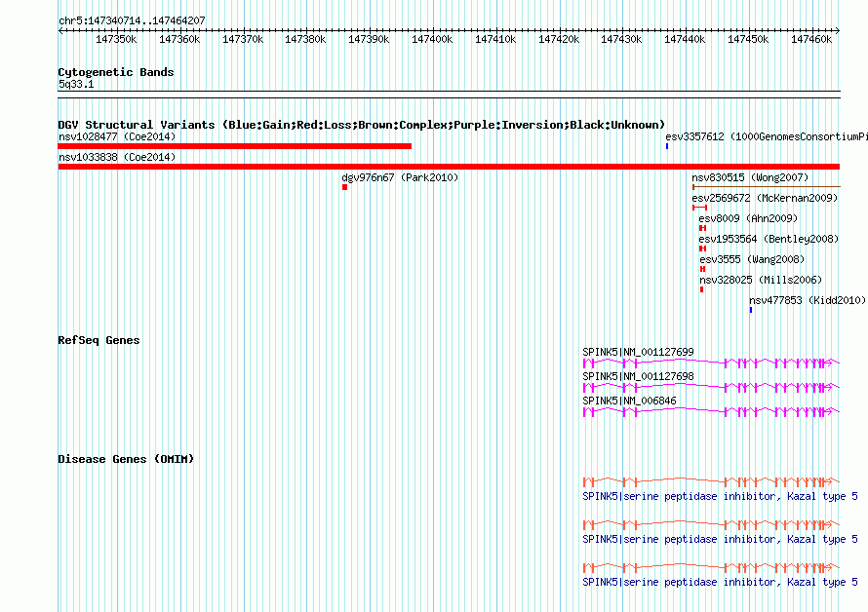The height and width of the screenshot is (612, 868).
Task: Open the DGV Structural Variants track heading
Action: point(362,125)
